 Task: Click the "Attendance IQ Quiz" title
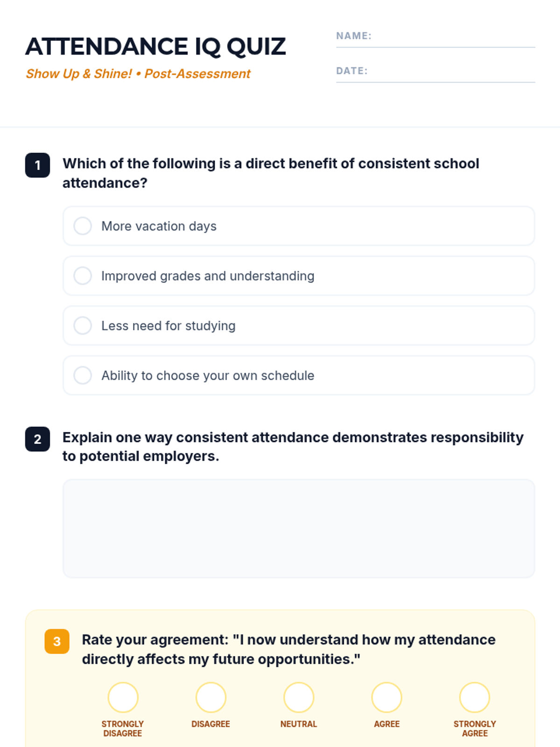click(155, 47)
